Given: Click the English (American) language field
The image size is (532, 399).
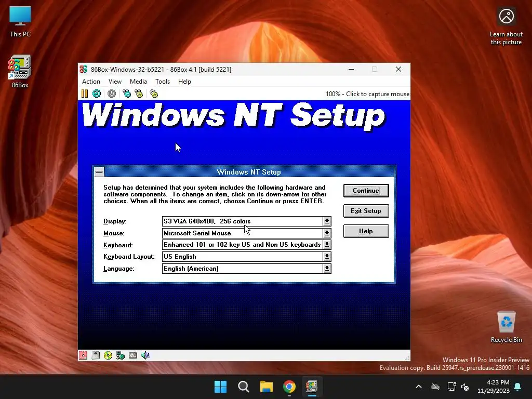Looking at the screenshot, I should click(242, 269).
